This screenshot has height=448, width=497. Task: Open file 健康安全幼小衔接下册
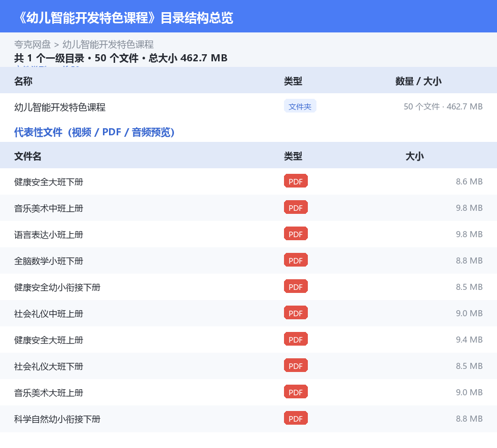[57, 287]
